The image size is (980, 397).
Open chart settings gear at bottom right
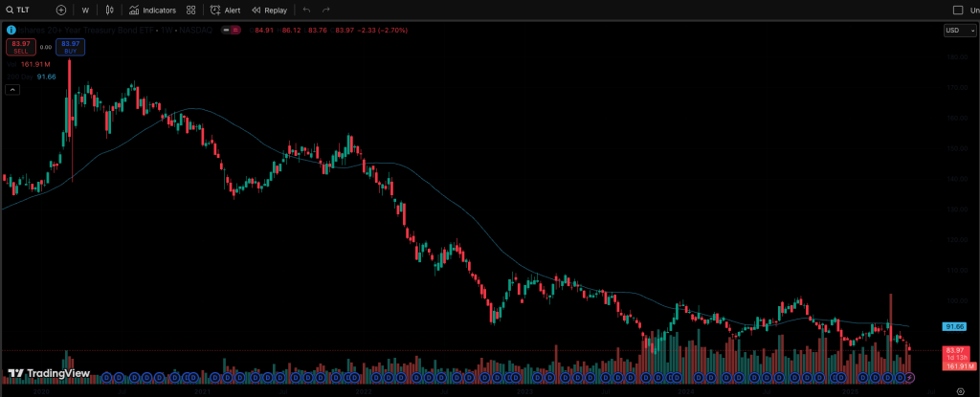click(x=960, y=390)
